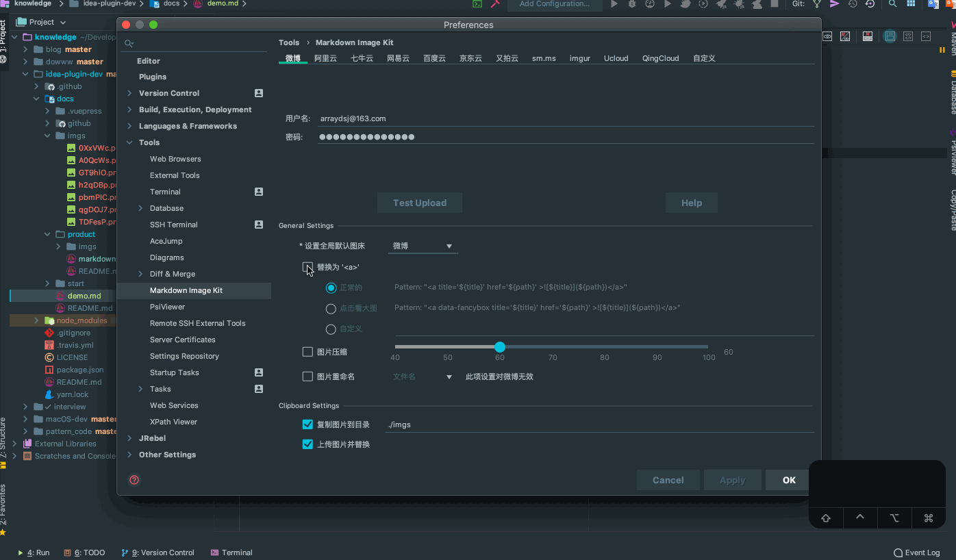Viewport: 956px width, 560px height.
Task: Click the debug bug icon in toolbar
Action: pyautogui.click(x=631, y=4)
